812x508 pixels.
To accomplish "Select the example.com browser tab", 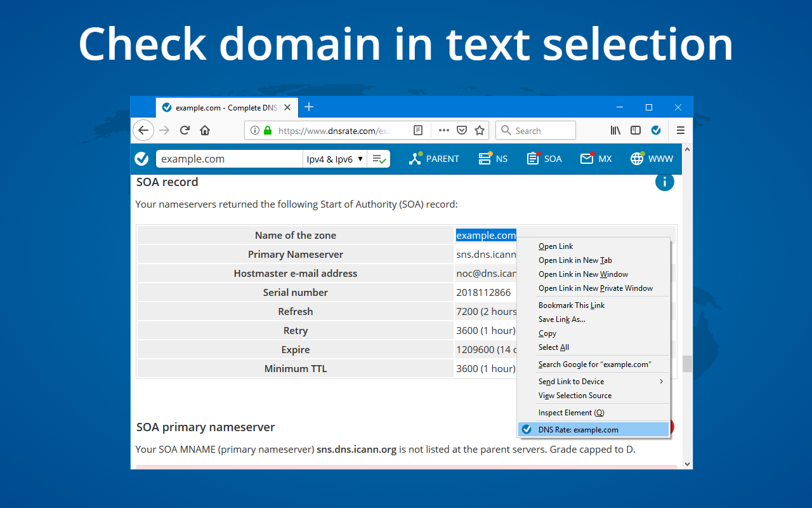I will pos(226,107).
